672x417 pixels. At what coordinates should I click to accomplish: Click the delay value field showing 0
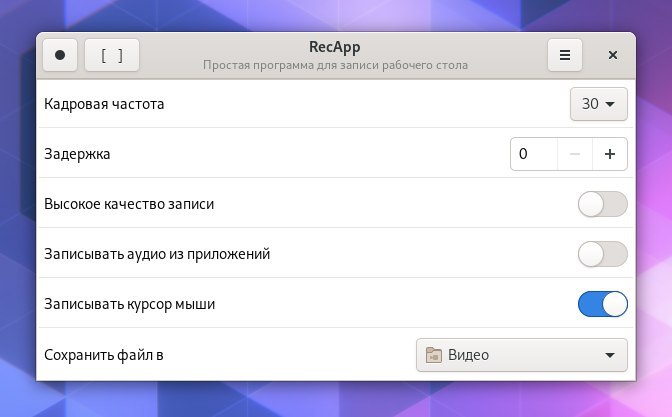pos(534,154)
